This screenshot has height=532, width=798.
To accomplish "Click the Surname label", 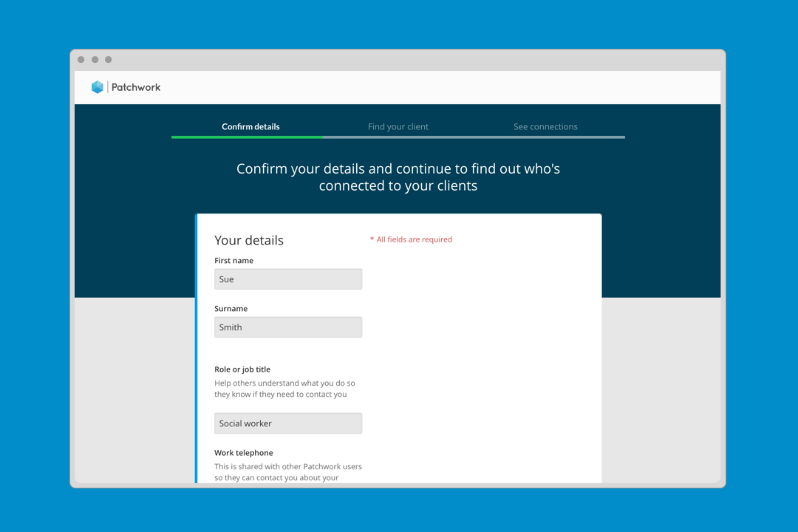I will point(231,309).
